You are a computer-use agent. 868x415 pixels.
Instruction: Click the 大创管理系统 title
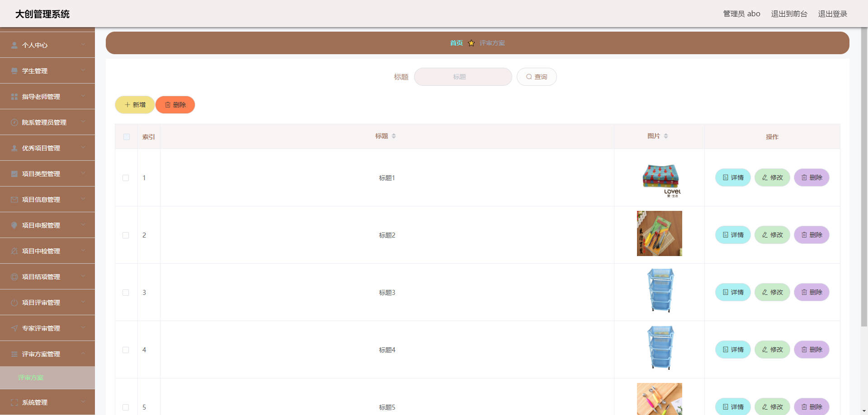[42, 14]
